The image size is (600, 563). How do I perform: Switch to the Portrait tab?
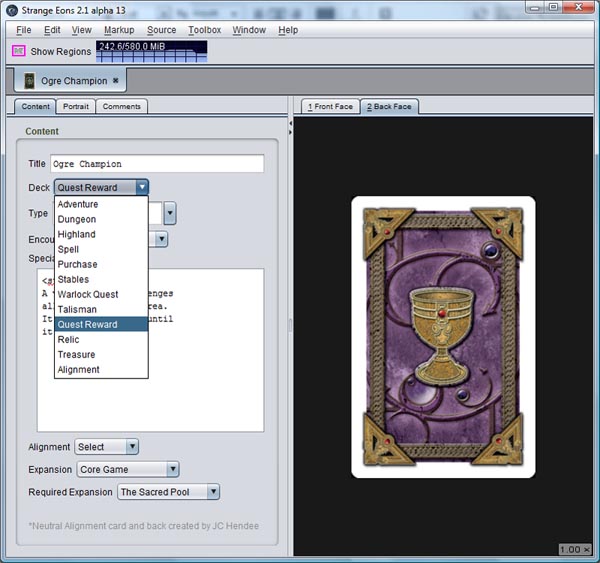pos(76,106)
